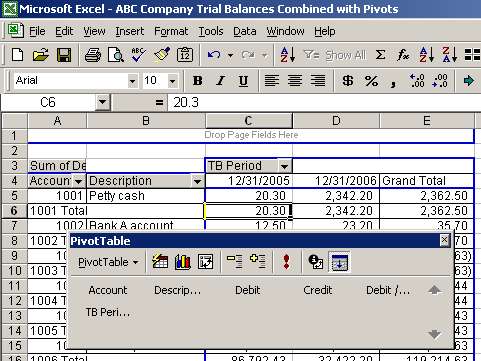This screenshot has height=361, width=481.
Task: Undo the last action
Action: 214,55
